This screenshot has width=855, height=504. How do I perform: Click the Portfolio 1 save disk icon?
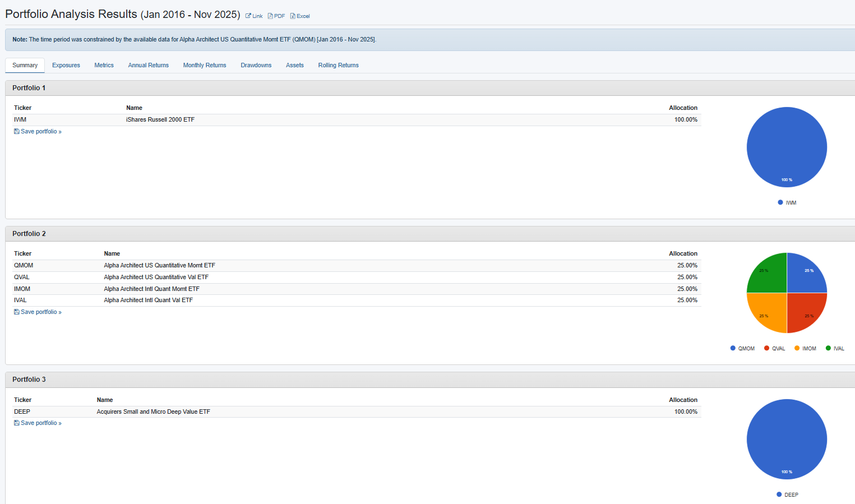(x=16, y=131)
